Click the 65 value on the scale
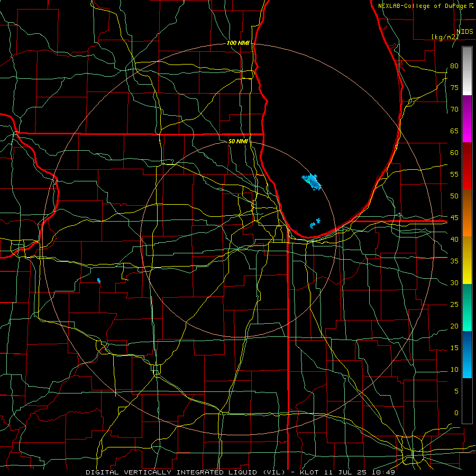 tap(454, 131)
